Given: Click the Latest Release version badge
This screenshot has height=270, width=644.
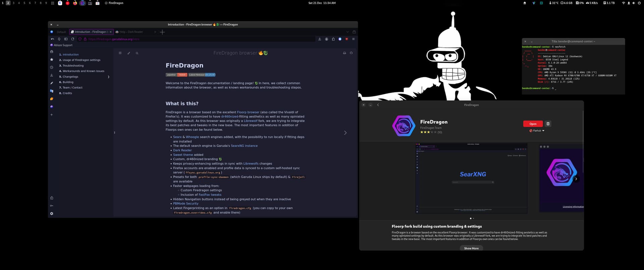Looking at the screenshot, I should 202,75.
